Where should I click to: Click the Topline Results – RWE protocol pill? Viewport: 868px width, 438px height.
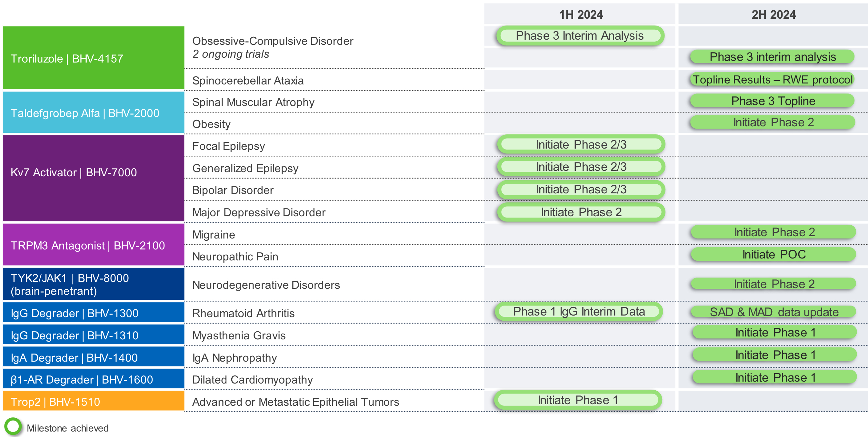pos(772,80)
